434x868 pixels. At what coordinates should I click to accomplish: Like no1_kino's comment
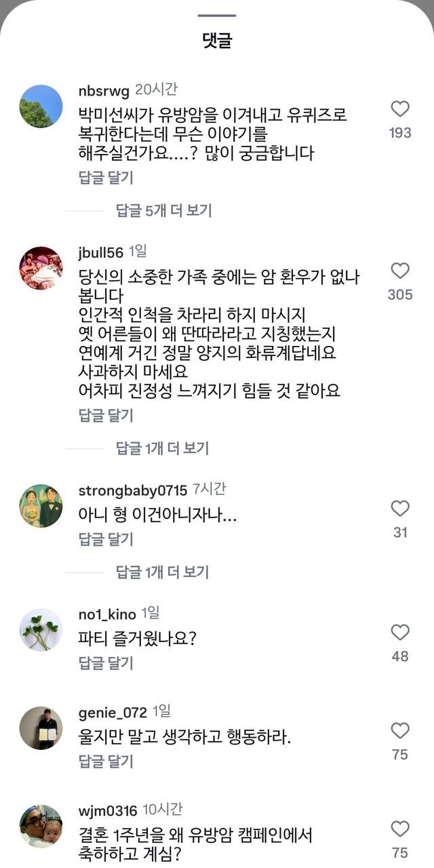(x=400, y=633)
